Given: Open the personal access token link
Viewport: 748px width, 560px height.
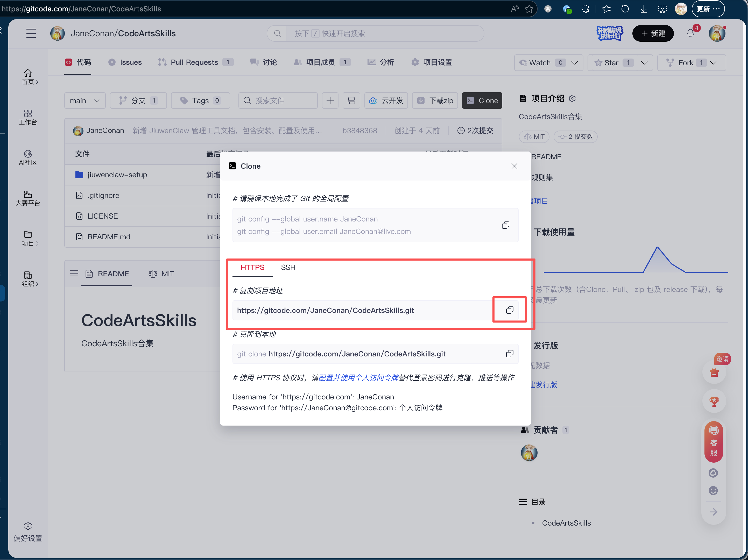Looking at the screenshot, I should tap(358, 377).
